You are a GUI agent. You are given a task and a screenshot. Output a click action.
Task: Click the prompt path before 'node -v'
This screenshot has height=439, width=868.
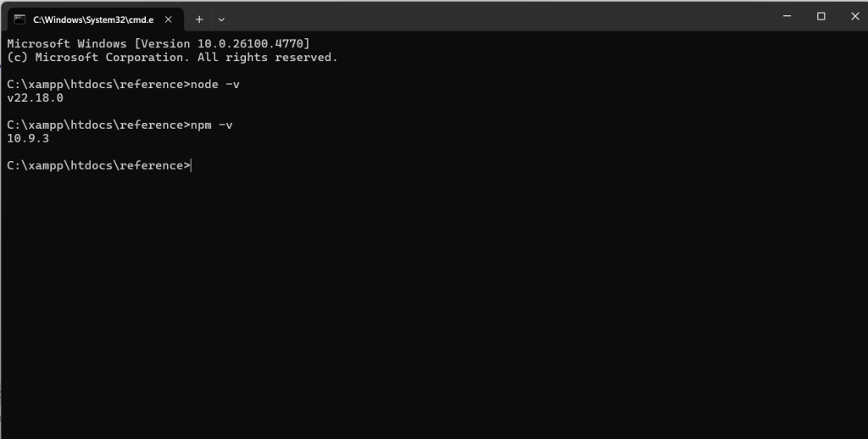click(x=98, y=85)
